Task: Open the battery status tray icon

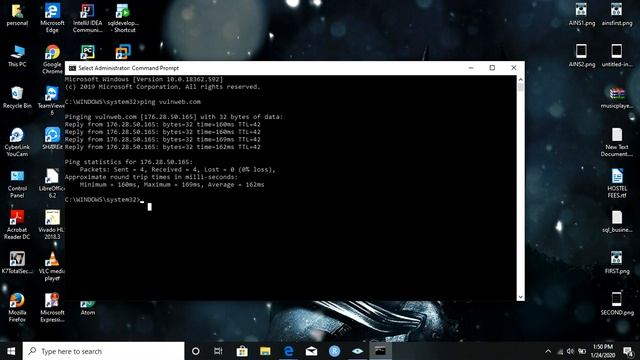Action: point(582,351)
